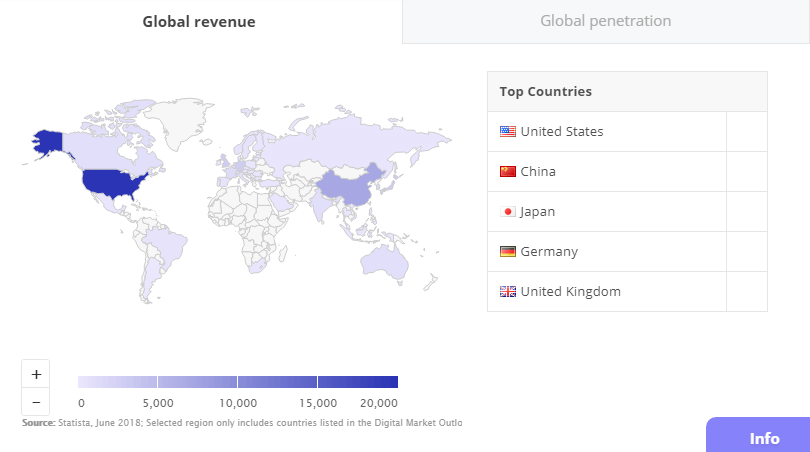
Task: Click the United States on the map
Action: point(111,182)
